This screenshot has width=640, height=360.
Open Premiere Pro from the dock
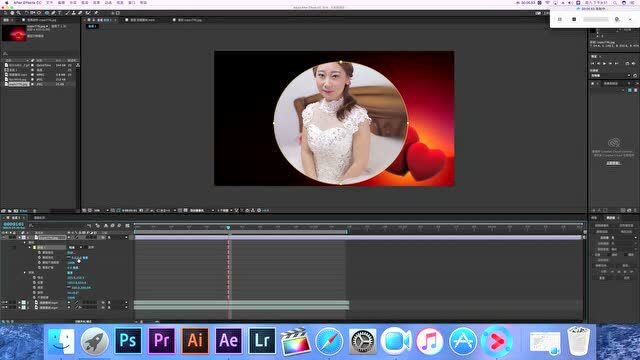pyautogui.click(x=162, y=340)
